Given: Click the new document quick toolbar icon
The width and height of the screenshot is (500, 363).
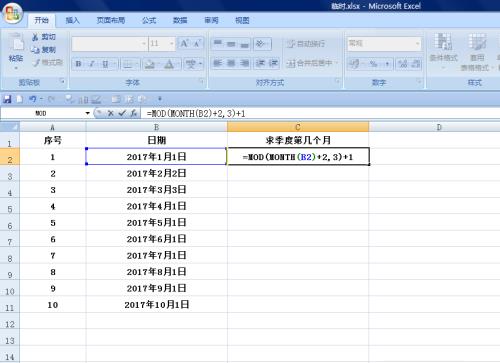Looking at the screenshot, I should (x=20, y=99).
